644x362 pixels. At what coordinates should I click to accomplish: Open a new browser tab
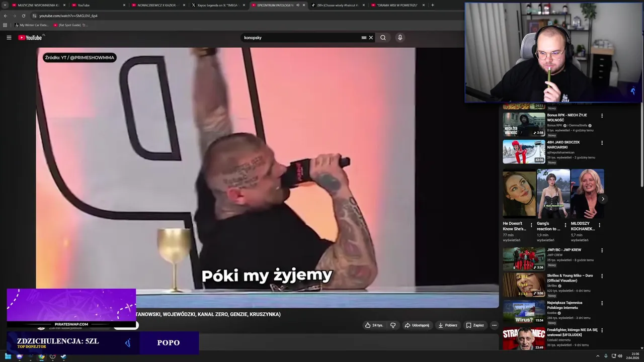[433, 5]
